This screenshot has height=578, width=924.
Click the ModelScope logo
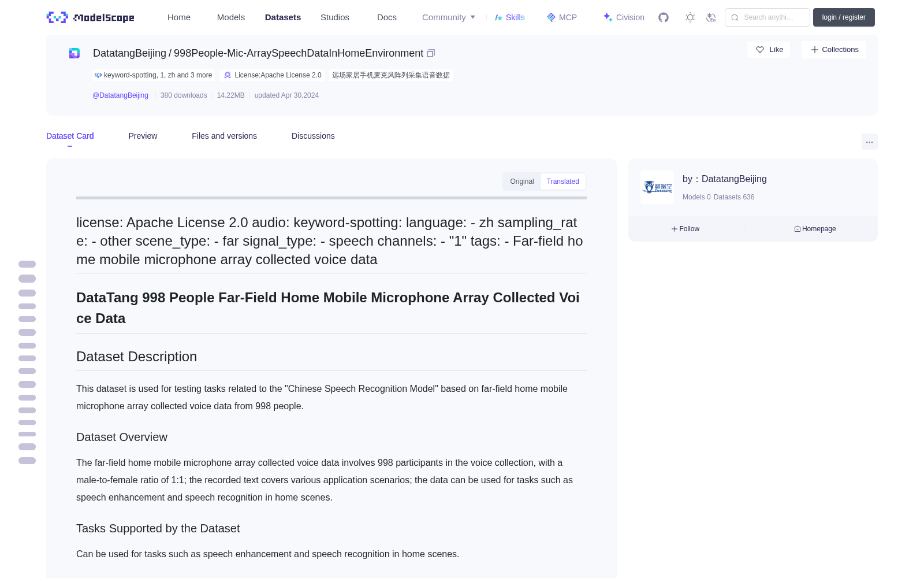(x=90, y=17)
